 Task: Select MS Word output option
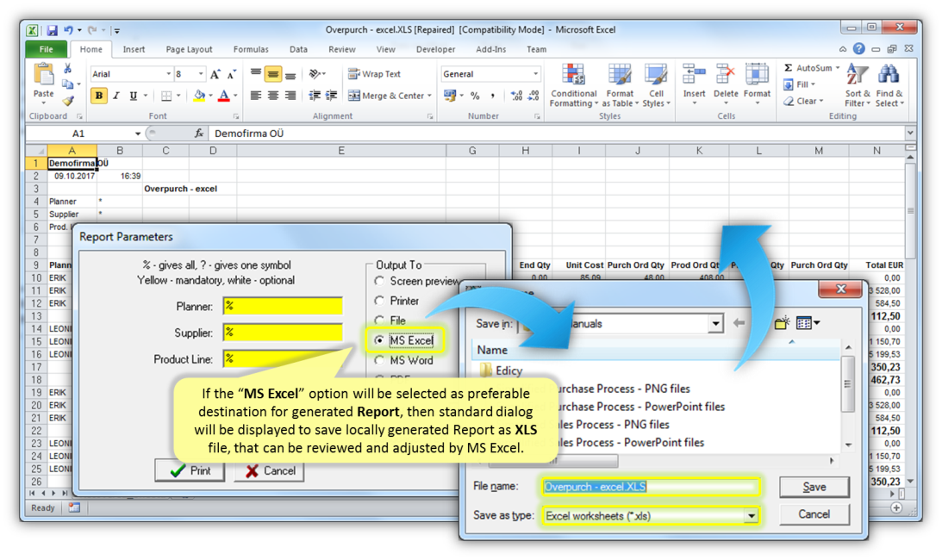379,360
